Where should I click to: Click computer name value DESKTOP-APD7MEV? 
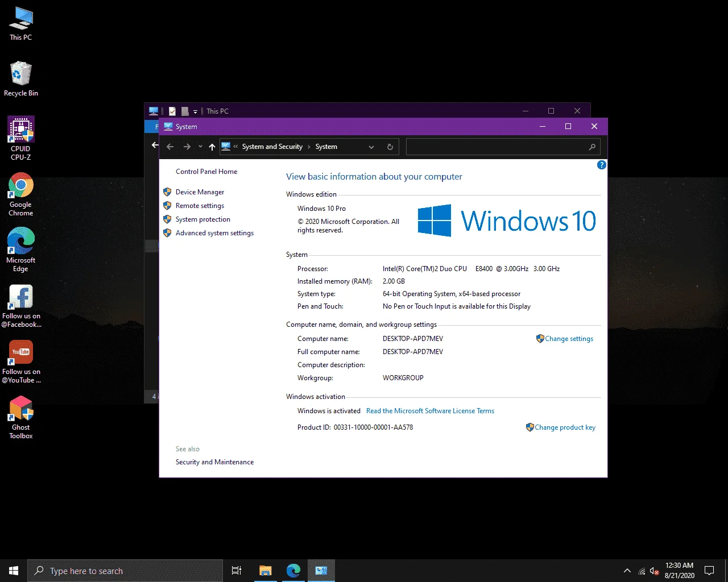[x=413, y=339]
